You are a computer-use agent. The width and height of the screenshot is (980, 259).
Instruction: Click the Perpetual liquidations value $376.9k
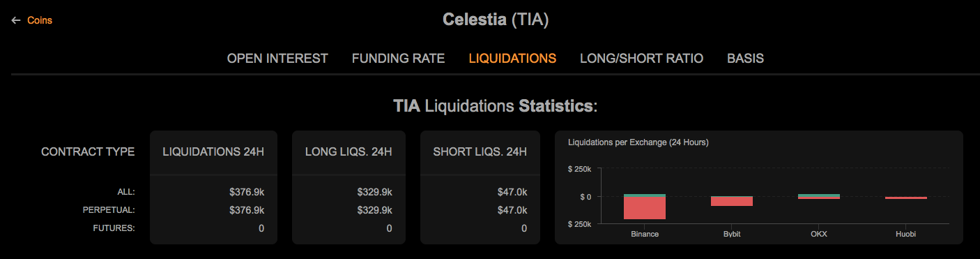coord(247,209)
